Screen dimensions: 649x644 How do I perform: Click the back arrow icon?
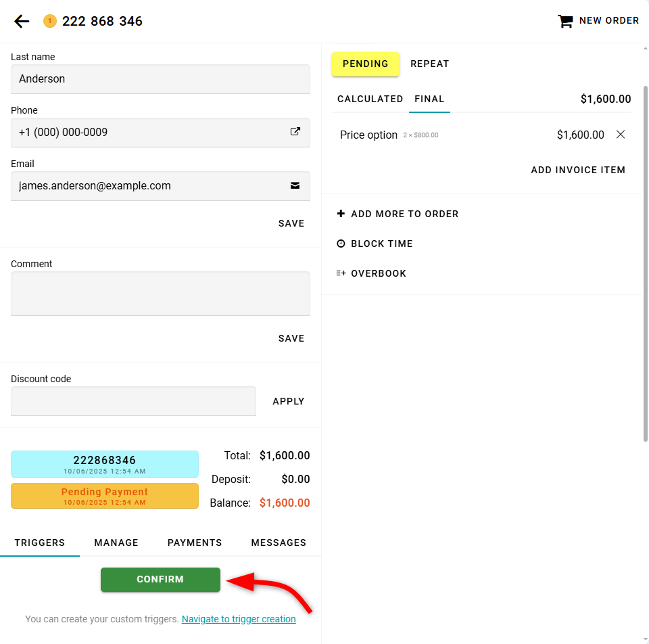click(x=22, y=21)
